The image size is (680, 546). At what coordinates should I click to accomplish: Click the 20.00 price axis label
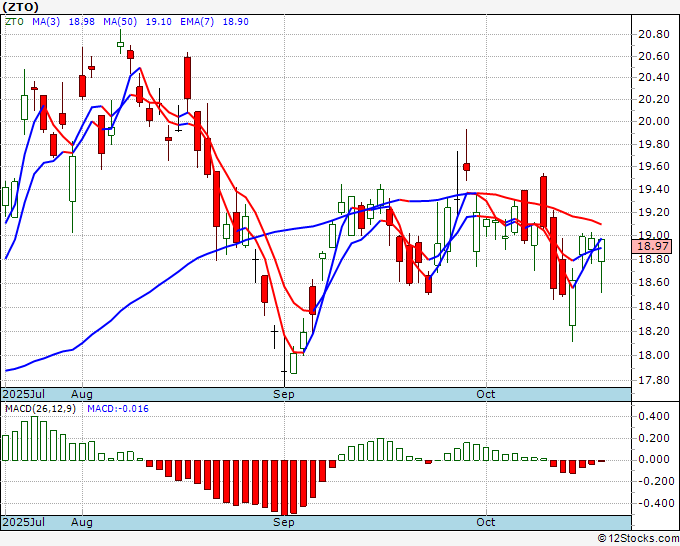pyautogui.click(x=654, y=121)
